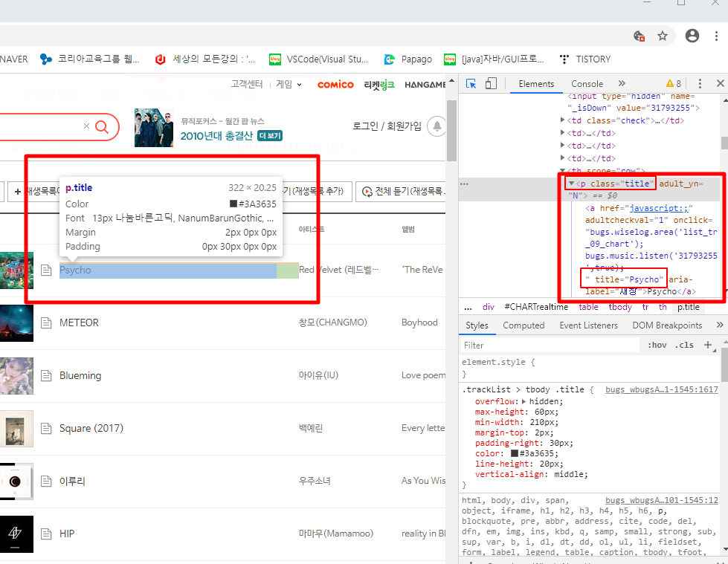Open the bugs_wbugsA…101-1545:12 stylesheet link

(x=662, y=500)
